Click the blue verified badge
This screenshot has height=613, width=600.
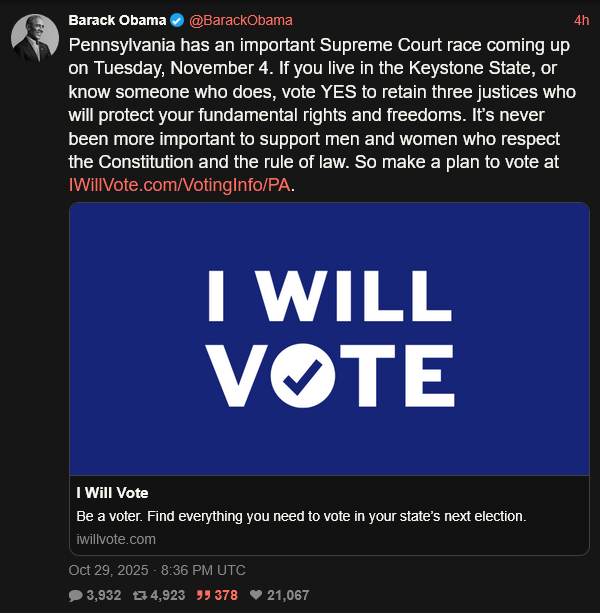point(177,20)
